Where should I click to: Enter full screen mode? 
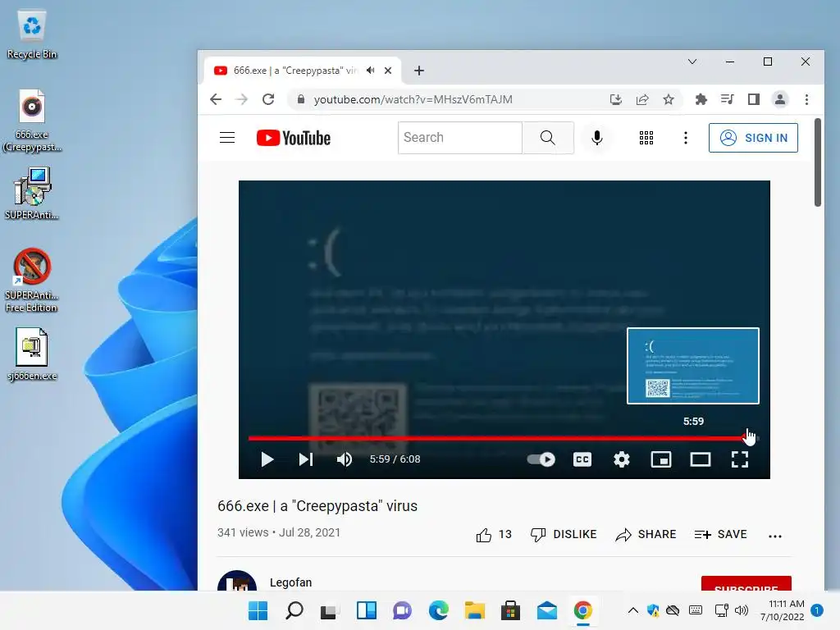point(740,459)
